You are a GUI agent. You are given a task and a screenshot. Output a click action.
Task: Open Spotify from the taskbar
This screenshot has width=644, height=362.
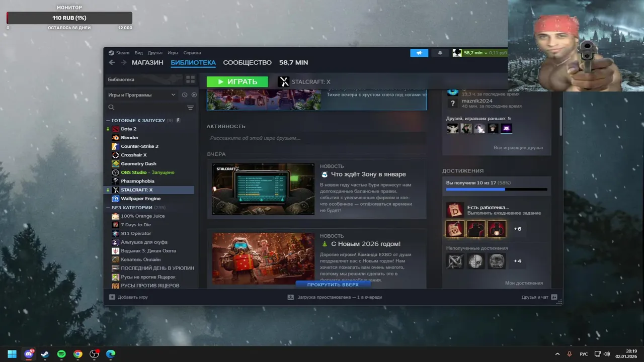click(61, 354)
